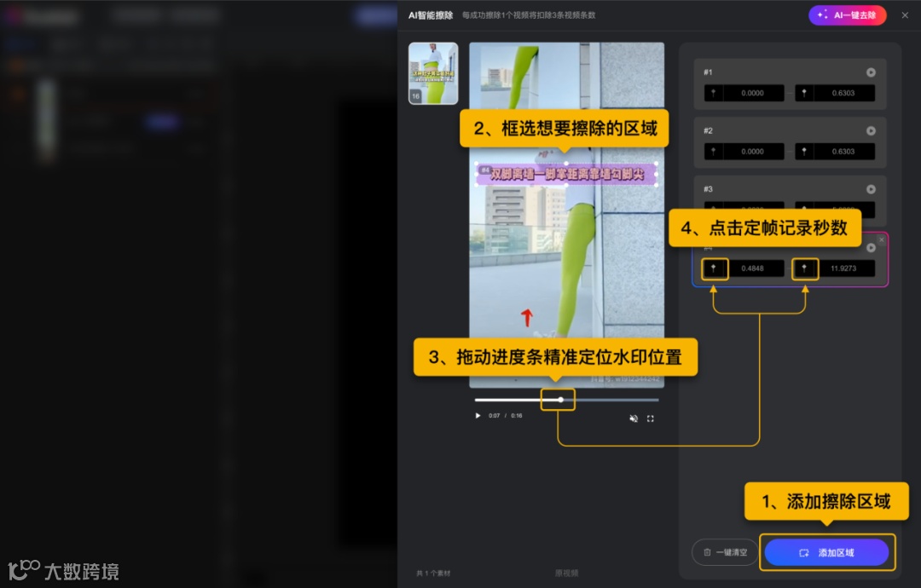This screenshot has height=588, width=921.
Task: Click the AI一键去除 button
Action: [x=848, y=15]
